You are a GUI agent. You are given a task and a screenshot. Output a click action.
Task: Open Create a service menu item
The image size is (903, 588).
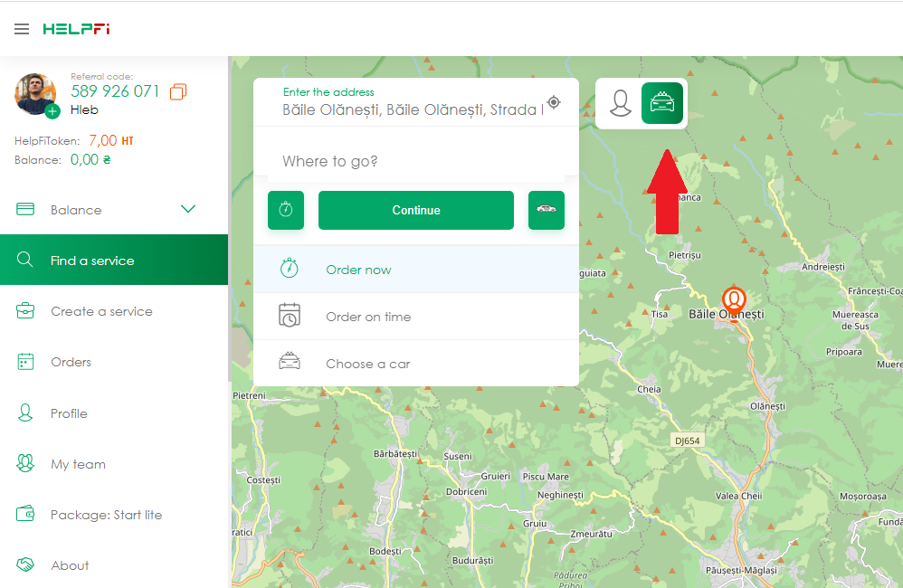pyautogui.click(x=101, y=311)
